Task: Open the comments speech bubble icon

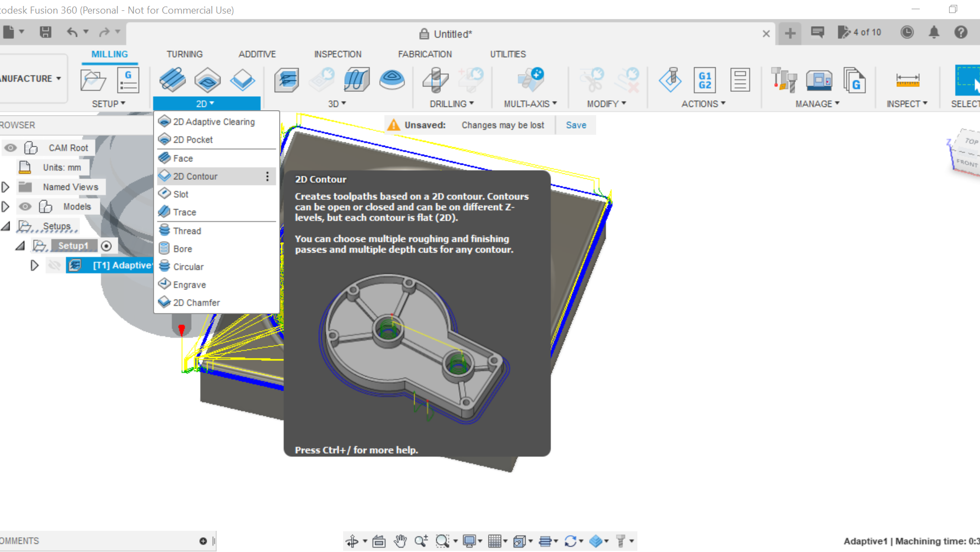Action: 817,32
